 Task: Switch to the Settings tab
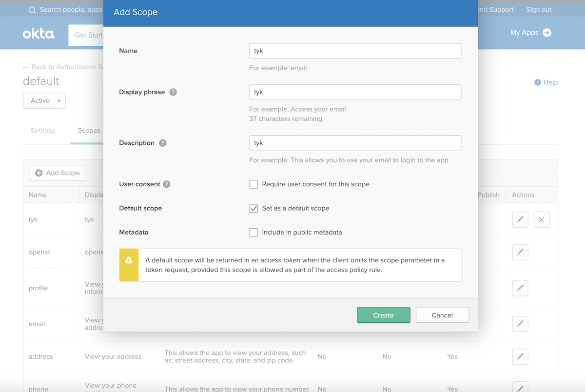click(43, 131)
